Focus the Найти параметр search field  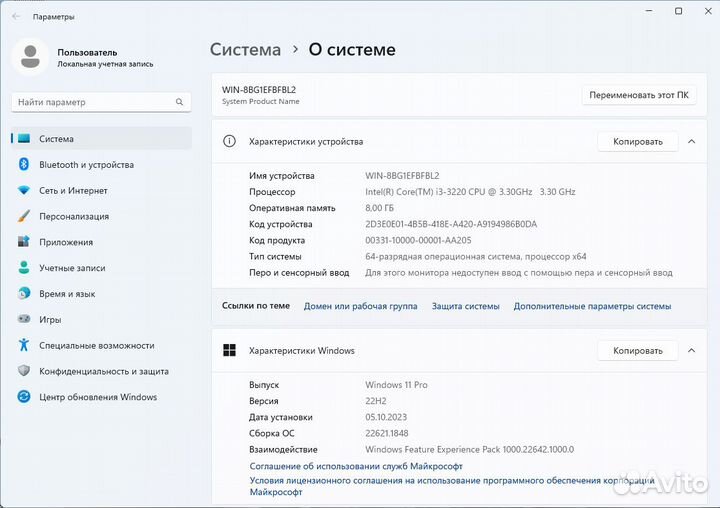pos(101,102)
